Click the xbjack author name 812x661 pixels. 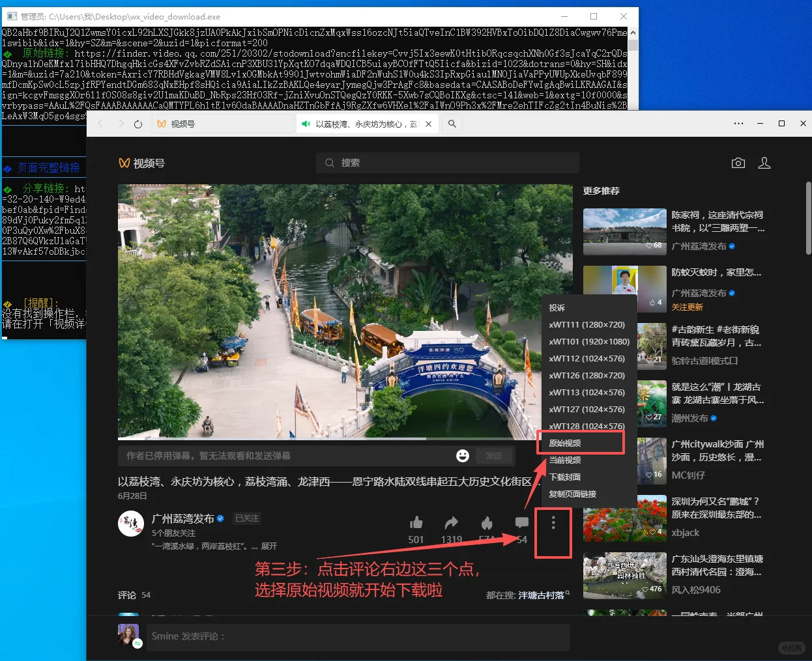[685, 533]
